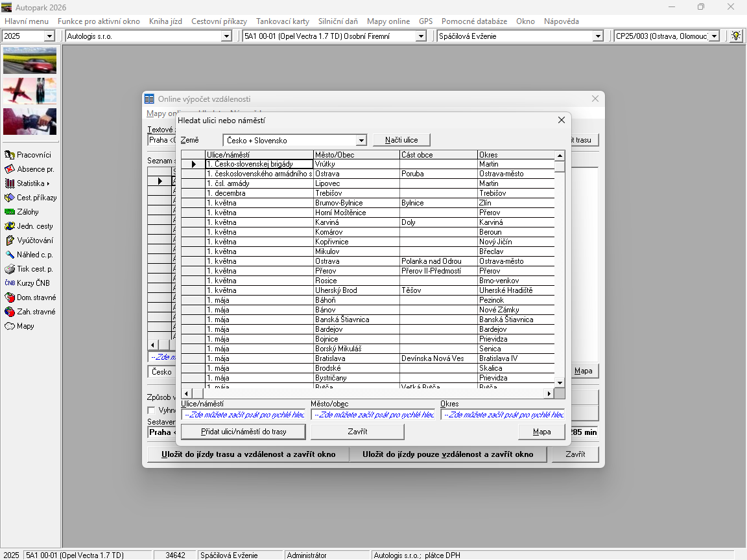The width and height of the screenshot is (747, 560).
Task: Click the fuel pump picture thumbnail
Action: 30,121
